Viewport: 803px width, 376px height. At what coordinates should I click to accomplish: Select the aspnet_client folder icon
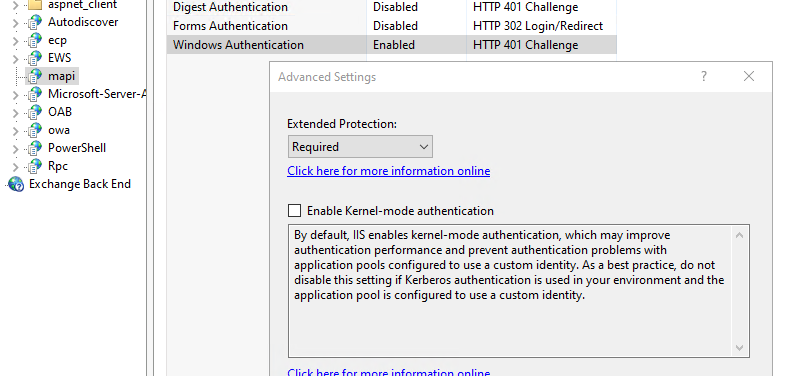coord(34,5)
